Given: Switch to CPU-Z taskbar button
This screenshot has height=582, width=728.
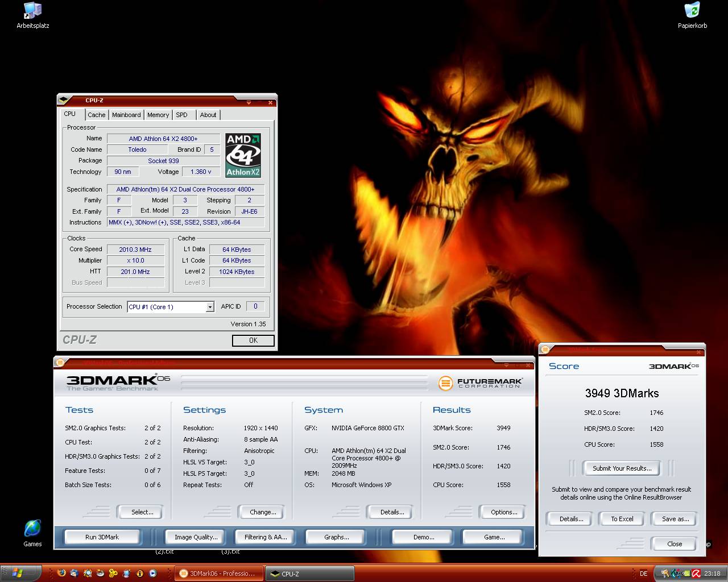Looking at the screenshot, I should click(x=310, y=573).
